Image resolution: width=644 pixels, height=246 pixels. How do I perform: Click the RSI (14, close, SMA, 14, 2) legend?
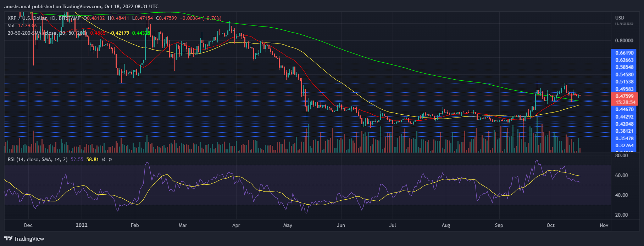[38, 159]
